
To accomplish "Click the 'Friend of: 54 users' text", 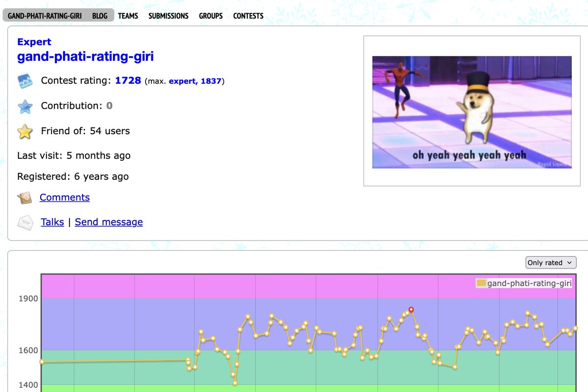I will [85, 131].
